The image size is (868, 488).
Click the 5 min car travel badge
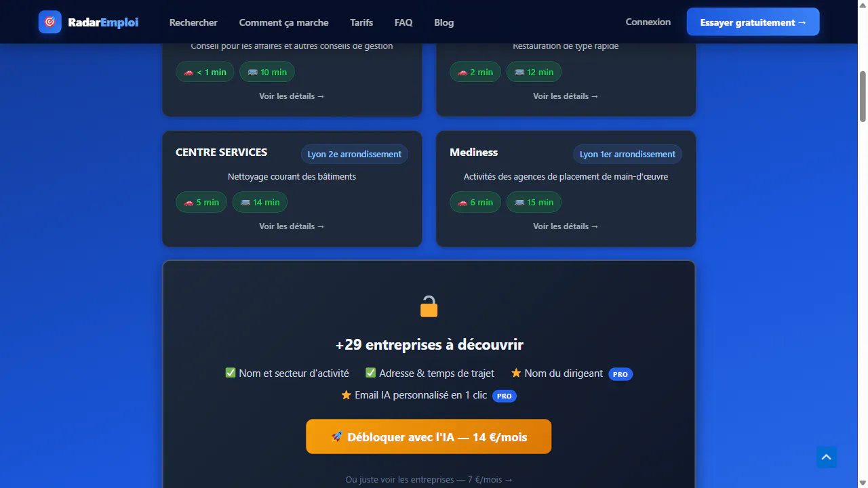click(x=201, y=202)
